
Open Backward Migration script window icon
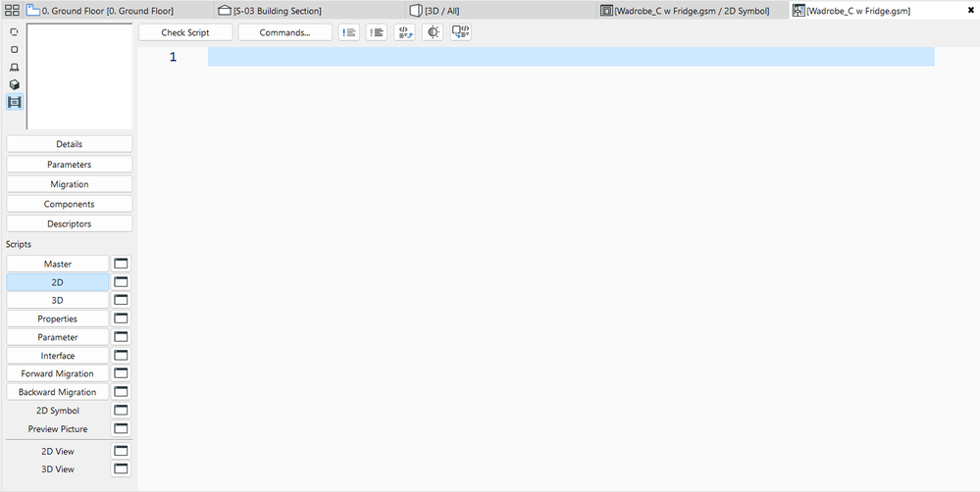click(121, 392)
